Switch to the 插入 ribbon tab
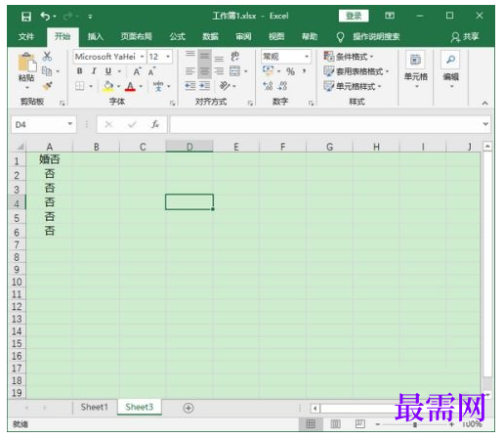504x438 pixels. 95,36
